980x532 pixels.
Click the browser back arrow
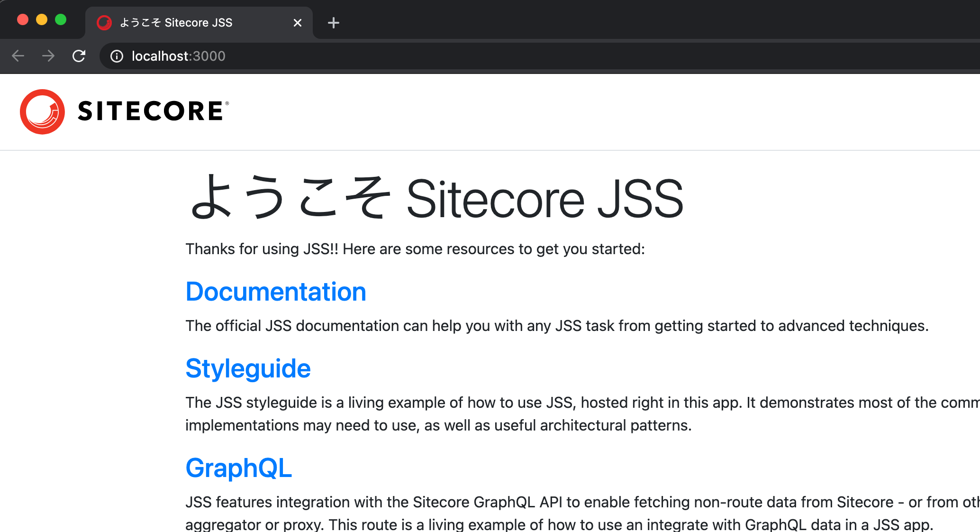click(x=18, y=56)
